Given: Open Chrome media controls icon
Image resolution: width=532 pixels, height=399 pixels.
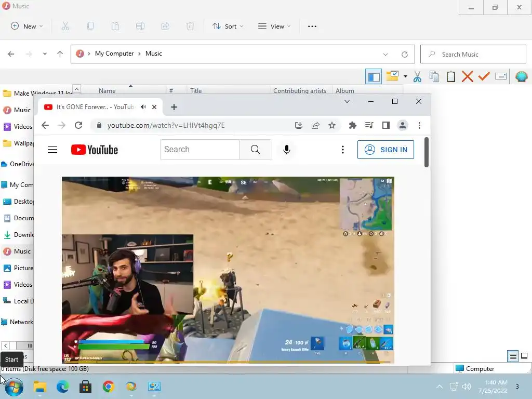Looking at the screenshot, I should [x=369, y=125].
